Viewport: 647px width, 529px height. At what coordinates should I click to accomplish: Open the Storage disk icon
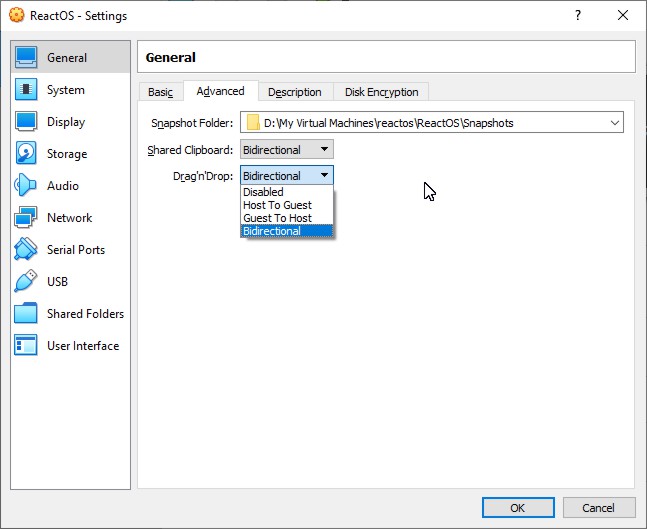click(26, 153)
